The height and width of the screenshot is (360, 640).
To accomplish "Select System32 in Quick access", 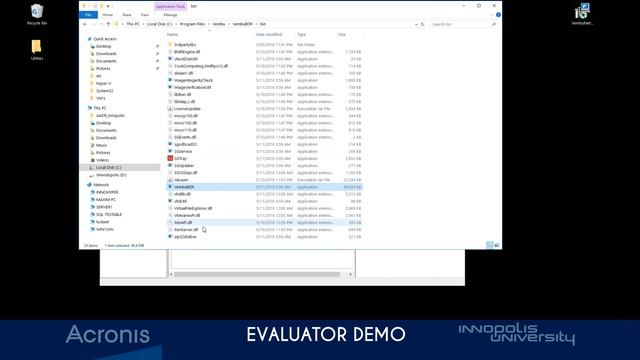I will [104, 91].
